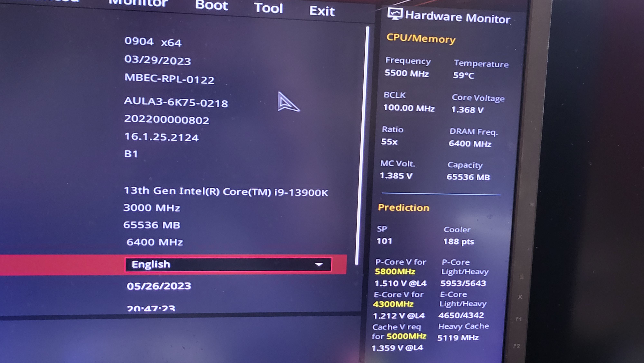
Task: Click the Cooler 188 pts value
Action: pyautogui.click(x=459, y=242)
